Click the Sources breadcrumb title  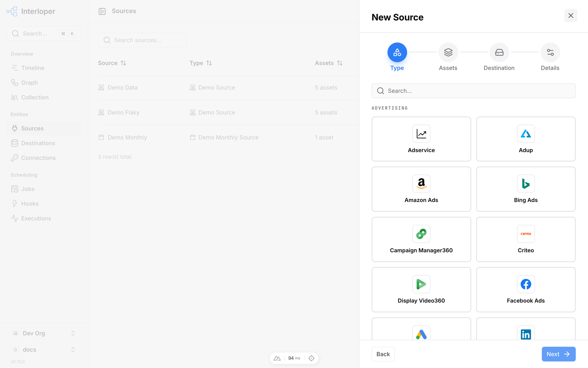124,11
